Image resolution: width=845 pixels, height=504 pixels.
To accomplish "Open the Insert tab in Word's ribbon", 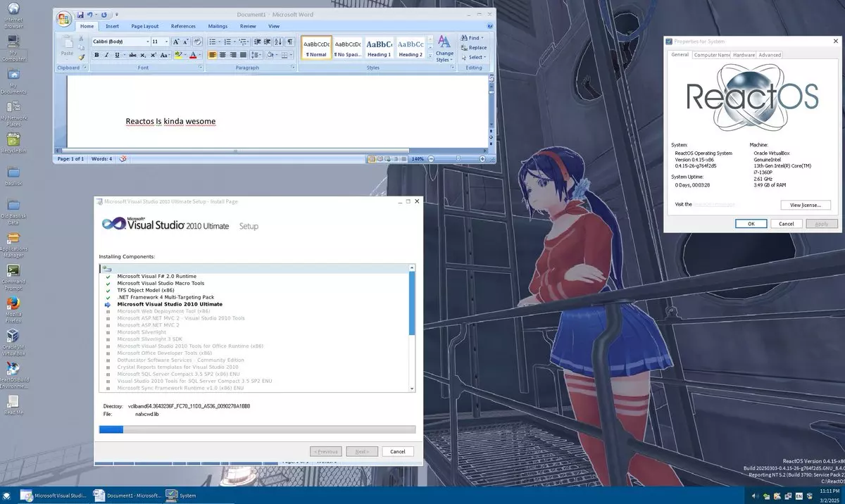I will tap(112, 26).
